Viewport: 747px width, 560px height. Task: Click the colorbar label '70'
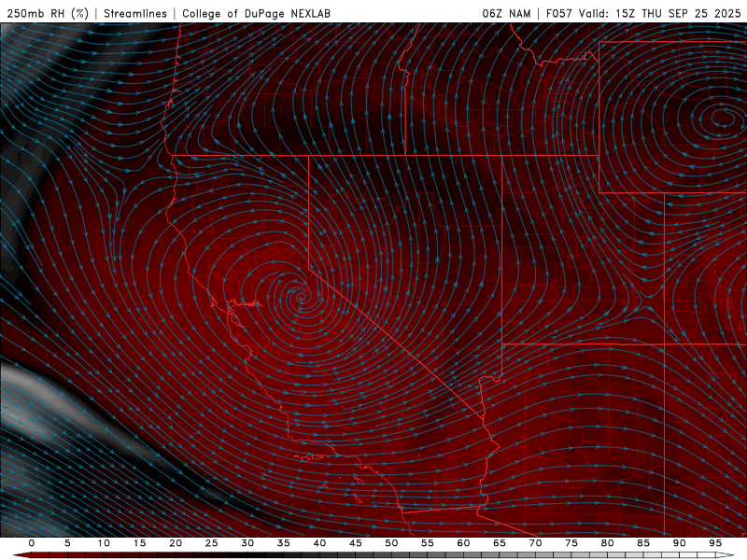[x=535, y=543]
